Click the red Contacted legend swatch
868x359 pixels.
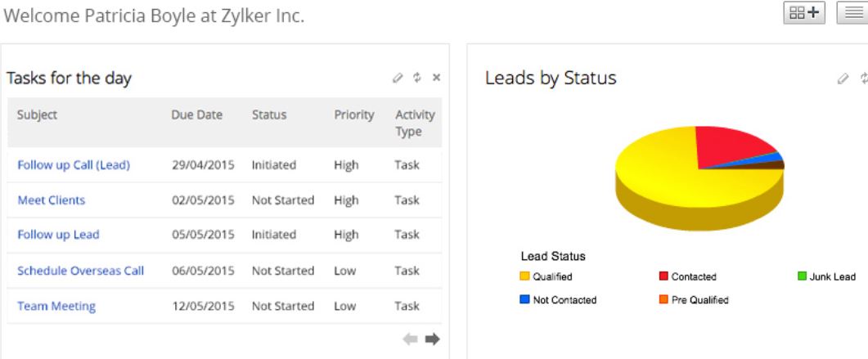tap(663, 277)
